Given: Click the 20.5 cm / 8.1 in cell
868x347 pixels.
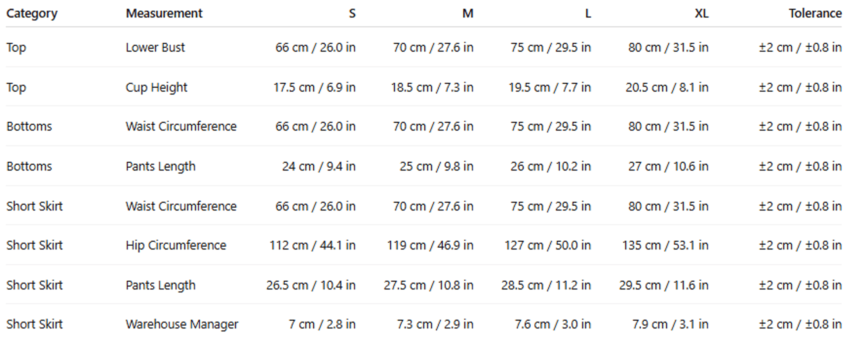Looking at the screenshot, I should point(667,87).
